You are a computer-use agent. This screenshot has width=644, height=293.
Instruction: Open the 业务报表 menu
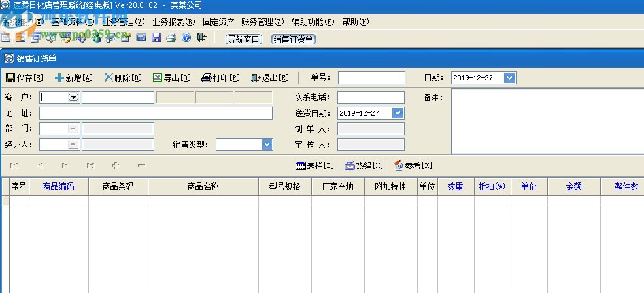[x=174, y=22]
